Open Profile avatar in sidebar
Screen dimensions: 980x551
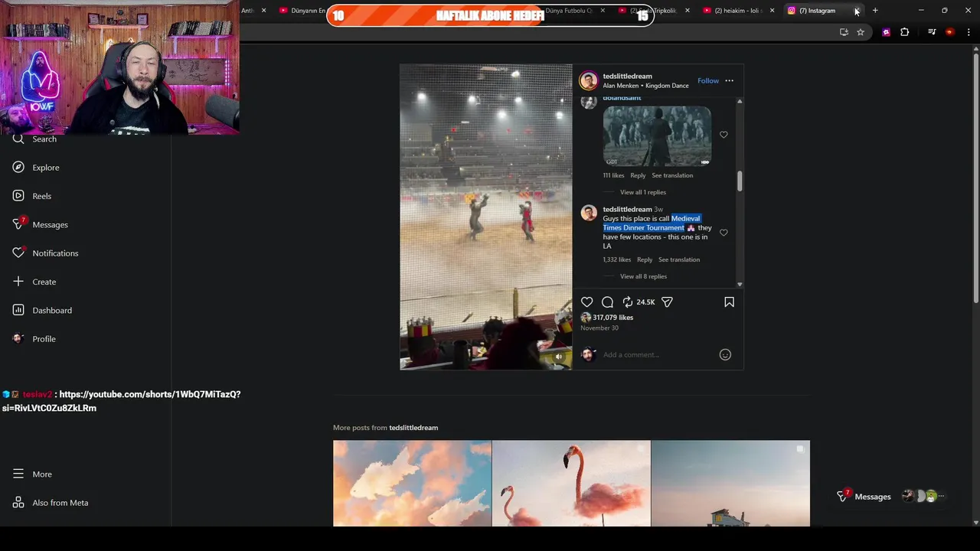pyautogui.click(x=18, y=338)
